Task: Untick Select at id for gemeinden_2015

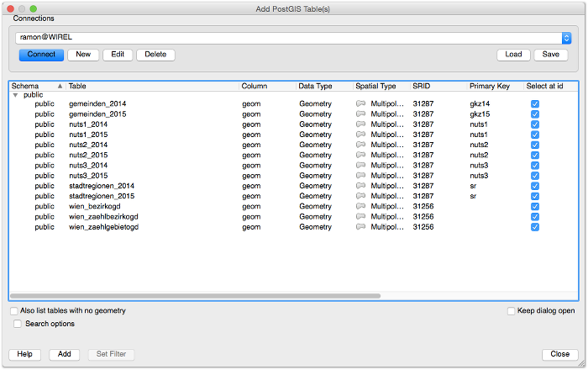Action: pyautogui.click(x=535, y=114)
